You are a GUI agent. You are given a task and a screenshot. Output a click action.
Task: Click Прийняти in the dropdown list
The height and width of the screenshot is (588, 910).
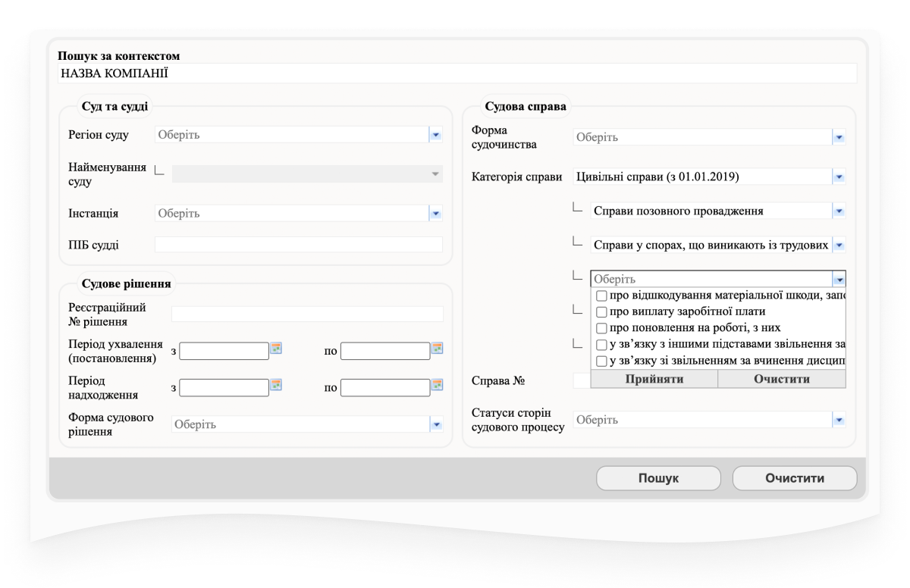(654, 379)
